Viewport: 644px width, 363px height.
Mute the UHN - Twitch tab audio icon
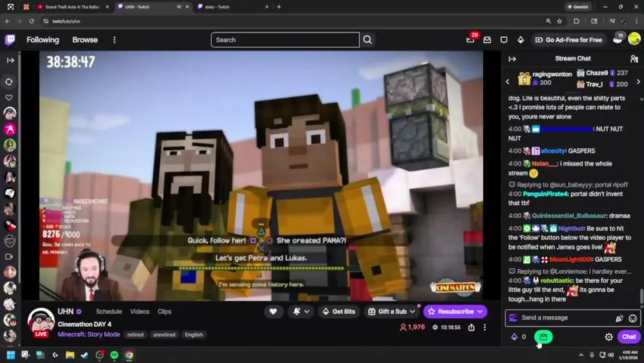coord(179,7)
